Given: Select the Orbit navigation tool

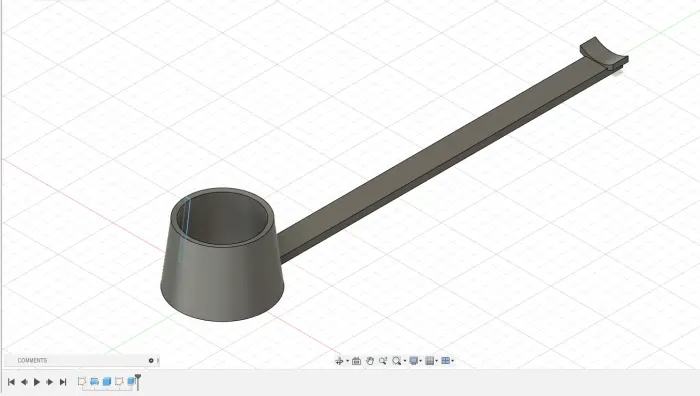Looking at the screenshot, I should click(x=339, y=361).
